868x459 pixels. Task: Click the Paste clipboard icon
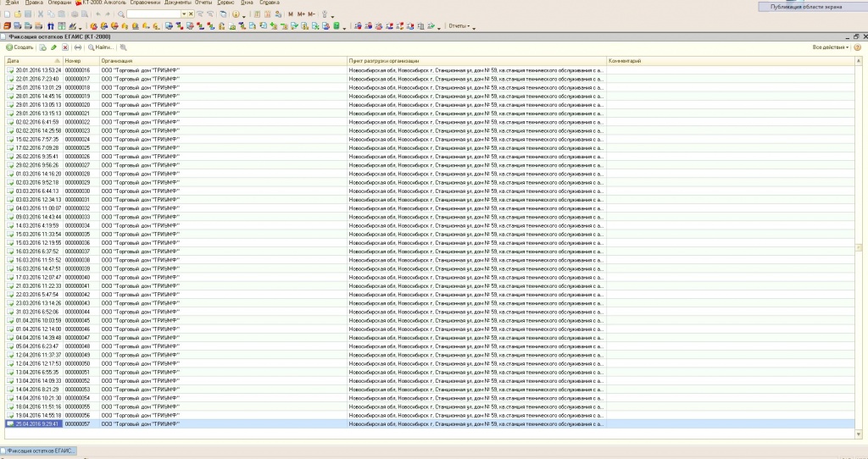[61, 14]
